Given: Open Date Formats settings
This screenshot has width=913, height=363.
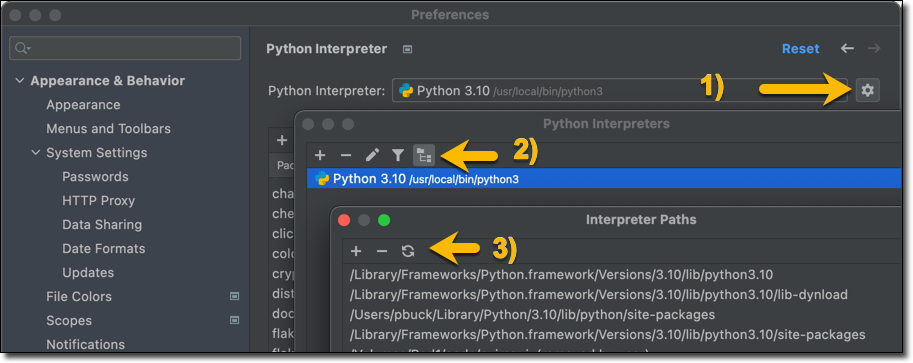Looking at the screenshot, I should pos(104,248).
